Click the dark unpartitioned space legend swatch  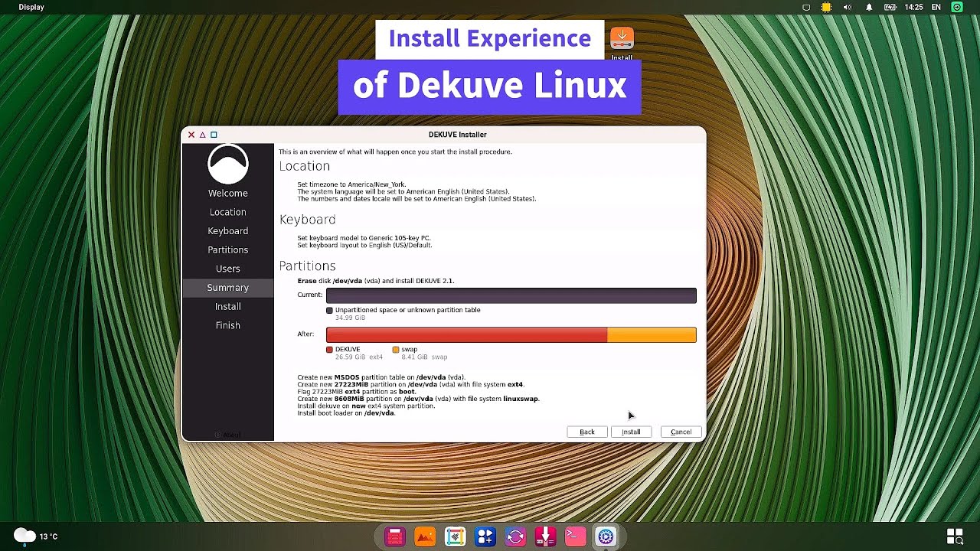(330, 310)
